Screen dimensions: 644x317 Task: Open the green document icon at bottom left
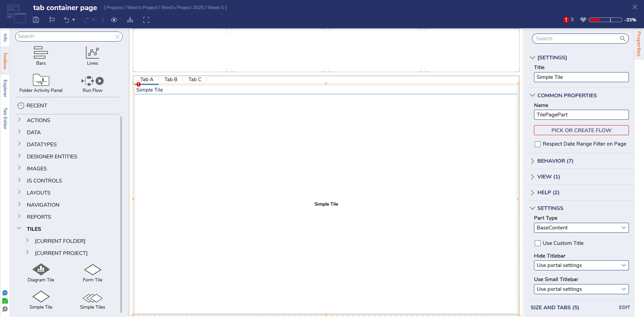coord(5,301)
